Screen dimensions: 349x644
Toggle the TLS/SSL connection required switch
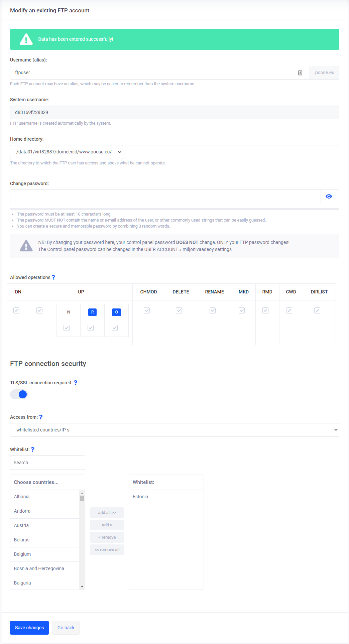(19, 394)
